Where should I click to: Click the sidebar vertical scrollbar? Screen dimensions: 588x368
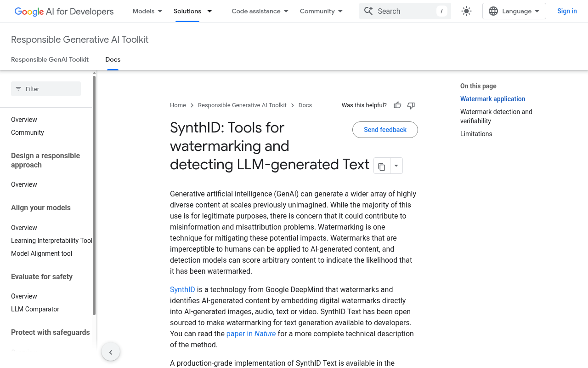click(x=94, y=195)
